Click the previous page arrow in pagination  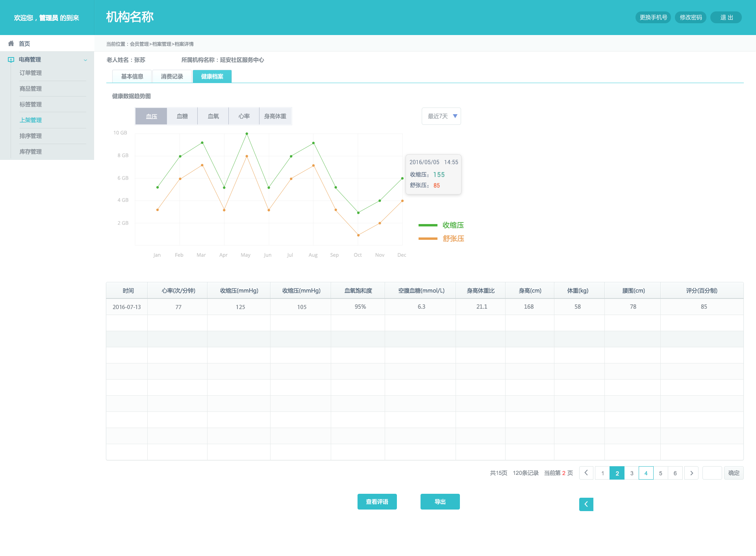(x=586, y=473)
